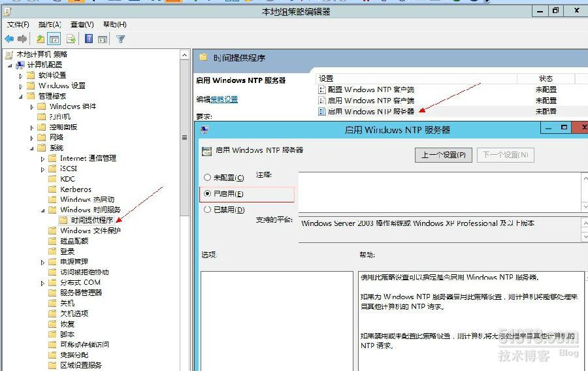Sort by the 设置 column header
This screenshot has width=588, height=371.
click(x=416, y=78)
